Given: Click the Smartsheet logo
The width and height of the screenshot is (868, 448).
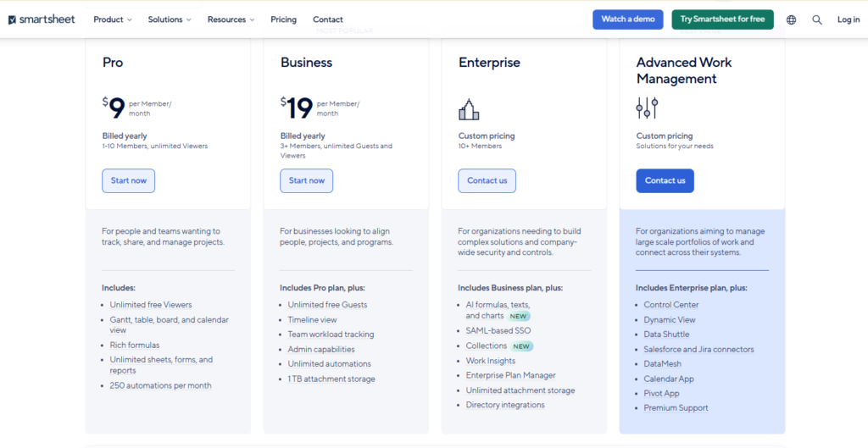Looking at the screenshot, I should pyautogui.click(x=42, y=19).
